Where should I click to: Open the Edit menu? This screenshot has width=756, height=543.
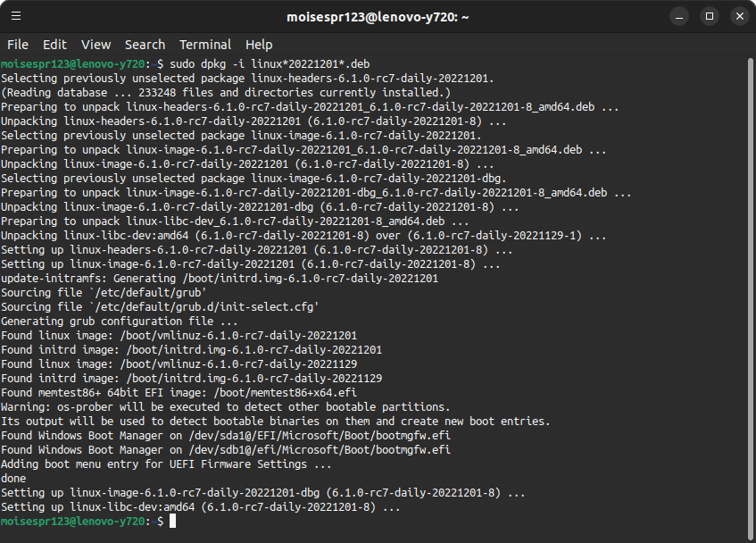coord(54,45)
